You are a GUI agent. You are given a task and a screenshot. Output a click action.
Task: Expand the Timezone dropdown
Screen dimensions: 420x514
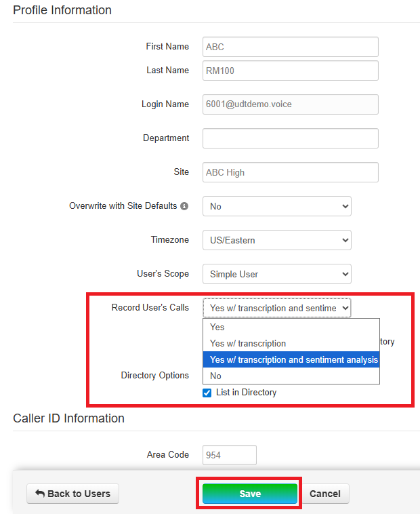[x=276, y=240]
